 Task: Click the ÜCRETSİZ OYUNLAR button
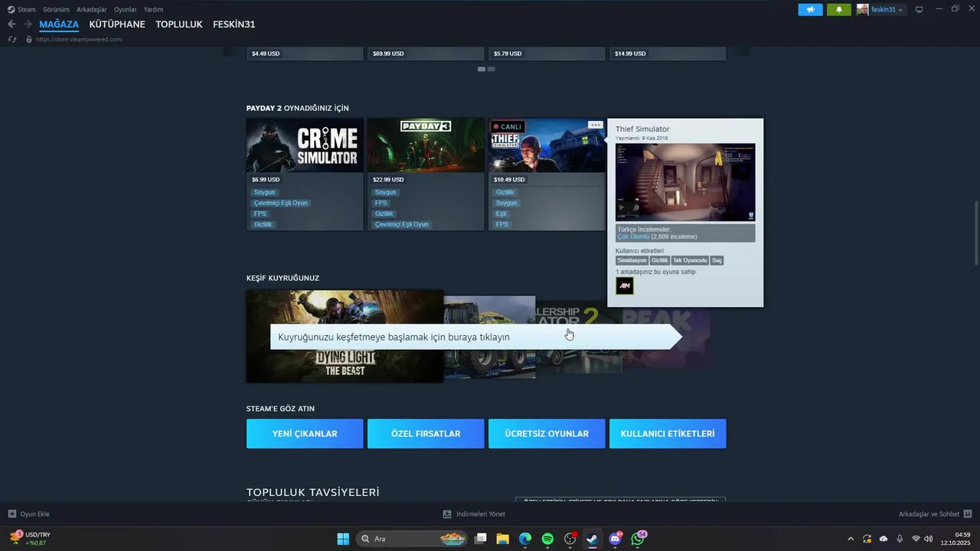tap(547, 433)
